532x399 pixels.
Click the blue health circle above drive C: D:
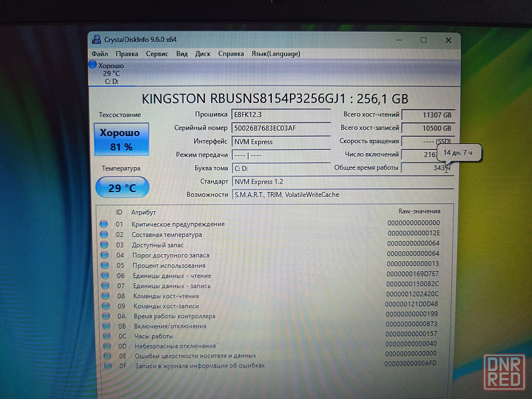(93, 64)
